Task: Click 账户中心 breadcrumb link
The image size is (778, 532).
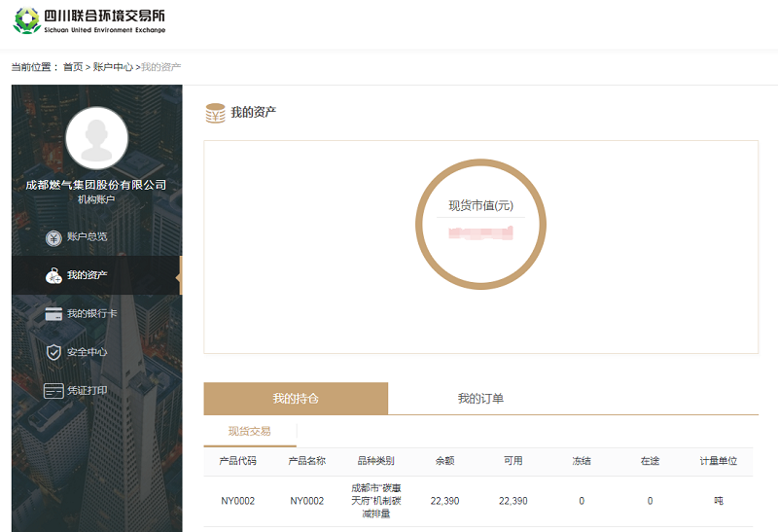Action: coord(112,67)
